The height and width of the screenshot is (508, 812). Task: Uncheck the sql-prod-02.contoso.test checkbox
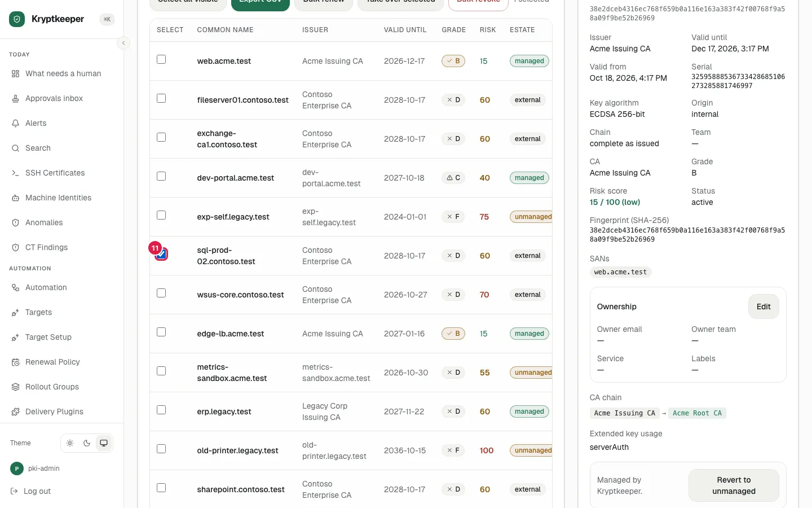point(161,254)
